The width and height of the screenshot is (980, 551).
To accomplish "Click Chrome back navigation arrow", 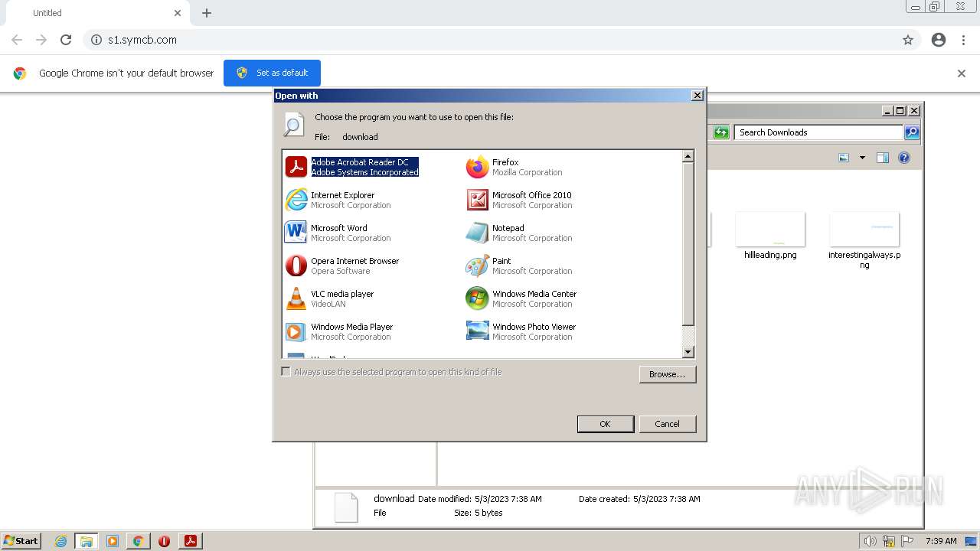I will (17, 40).
